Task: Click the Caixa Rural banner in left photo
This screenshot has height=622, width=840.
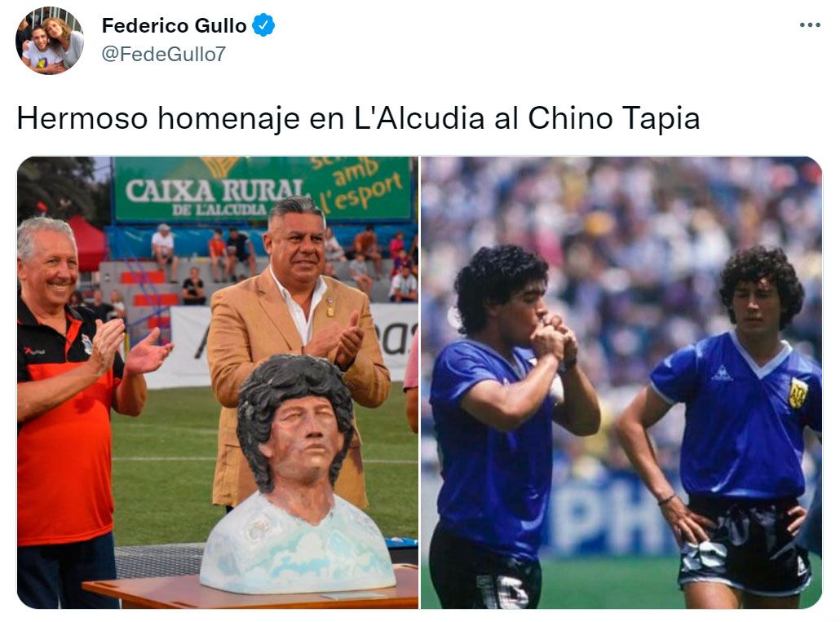Action: 263,188
